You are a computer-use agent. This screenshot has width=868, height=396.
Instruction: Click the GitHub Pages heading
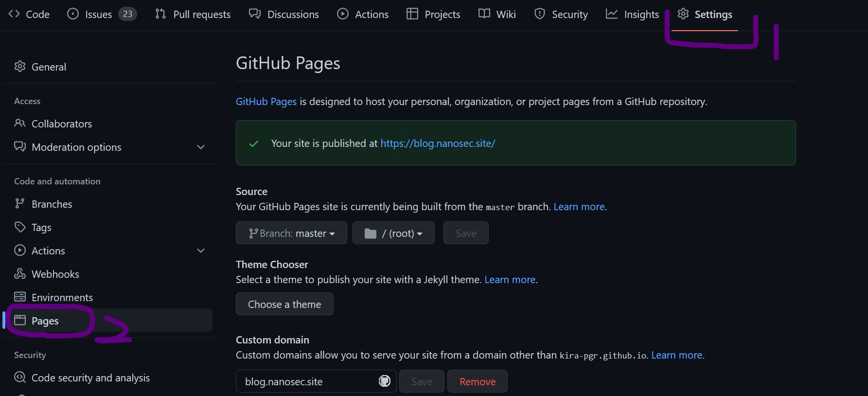tap(288, 63)
